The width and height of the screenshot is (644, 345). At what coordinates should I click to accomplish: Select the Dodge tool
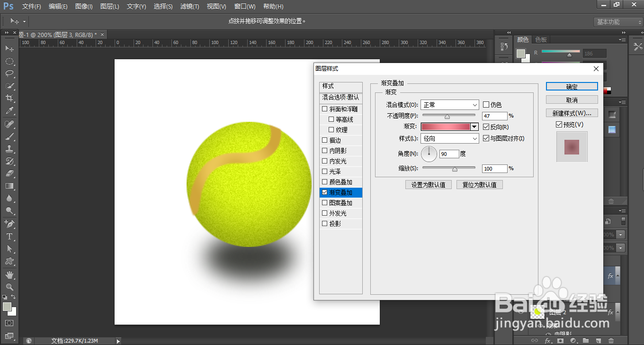coord(9,210)
